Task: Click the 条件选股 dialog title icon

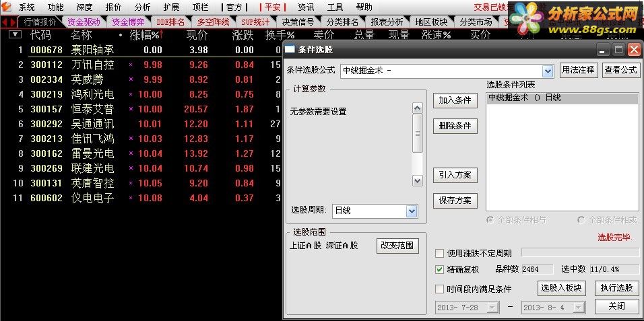Action: [x=290, y=50]
